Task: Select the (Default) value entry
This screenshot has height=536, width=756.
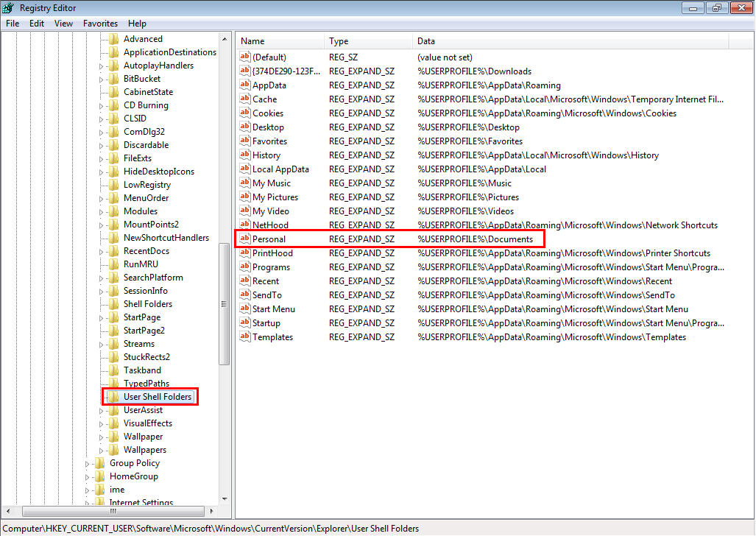Action: tap(270, 57)
